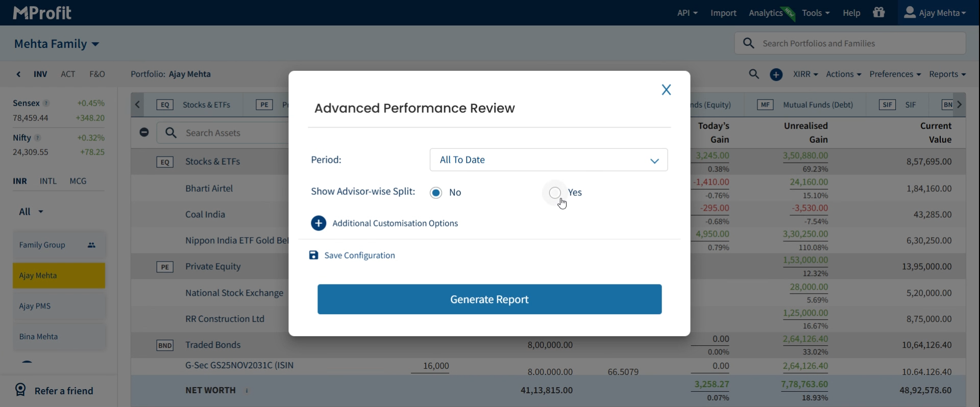This screenshot has width=980, height=407.
Task: Open the Reports dropdown
Action: (947, 74)
